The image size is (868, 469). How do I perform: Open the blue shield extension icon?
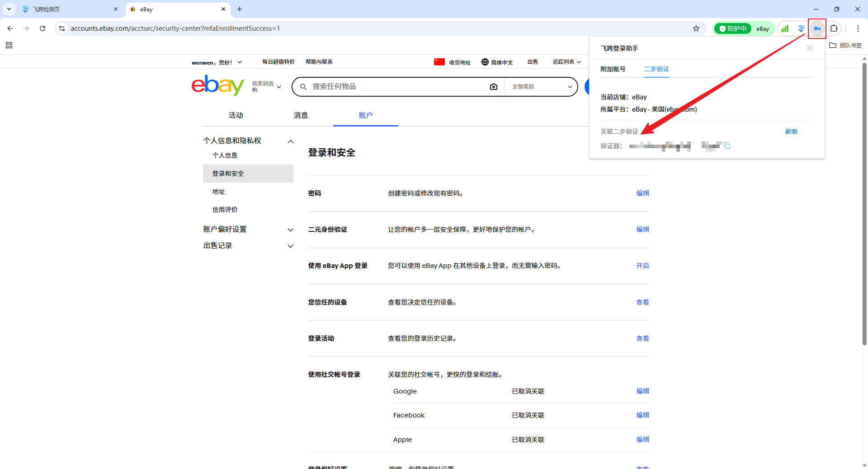click(x=801, y=28)
